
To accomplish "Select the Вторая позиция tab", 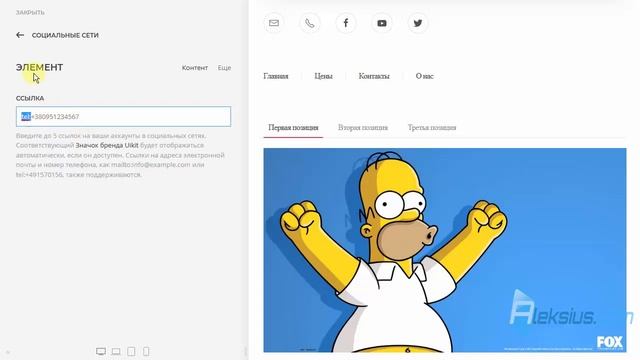I will [363, 127].
